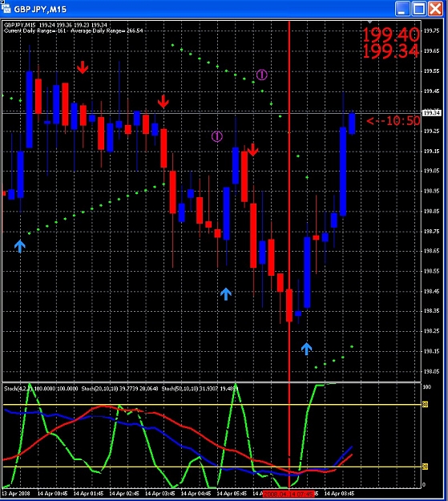Click '14 Apr 03:45' on time axis
Screen dimensions: 448x501
[159, 493]
